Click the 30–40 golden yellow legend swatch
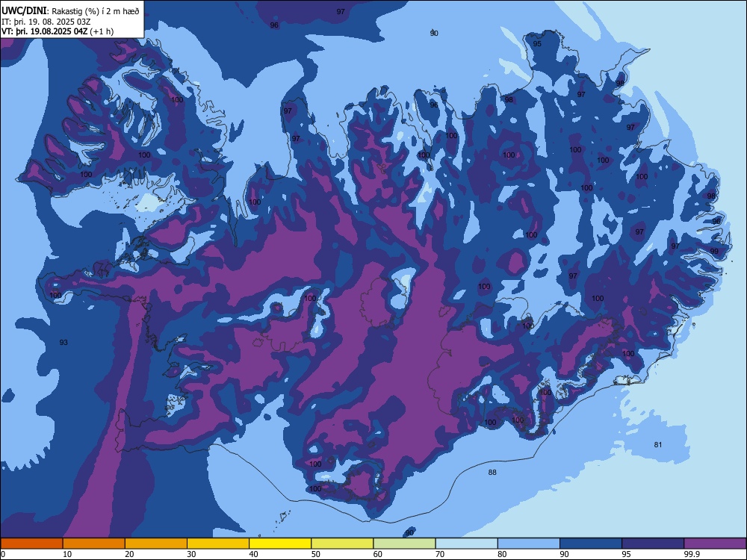Viewport: 747px width, 560px height. click(218, 544)
